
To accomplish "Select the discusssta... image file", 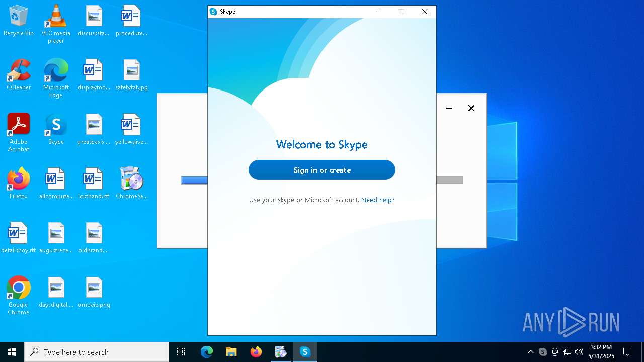I will pyautogui.click(x=94, y=21).
